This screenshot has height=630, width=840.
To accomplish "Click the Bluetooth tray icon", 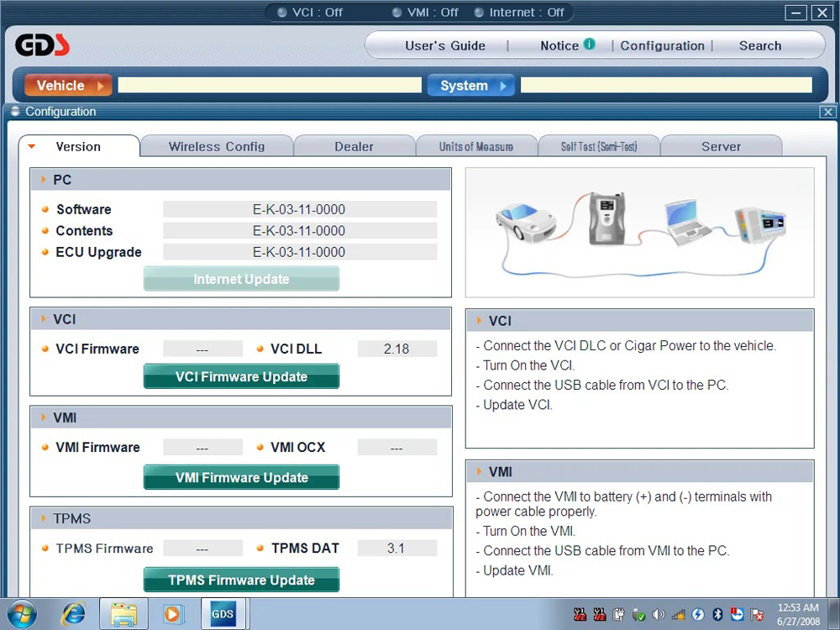I will (x=717, y=615).
